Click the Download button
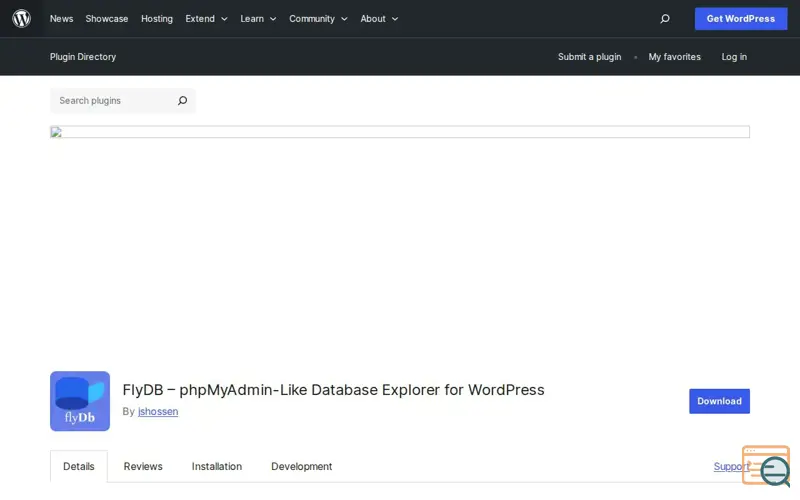This screenshot has width=800, height=500. click(x=719, y=401)
